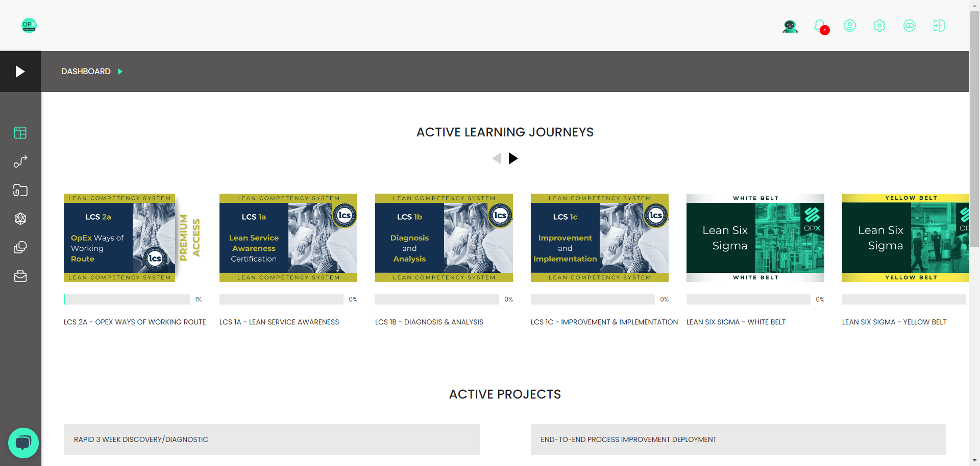Viewport: 980px width, 466px height.
Task: Open the stacked copies sidebar icon
Action: (20, 247)
